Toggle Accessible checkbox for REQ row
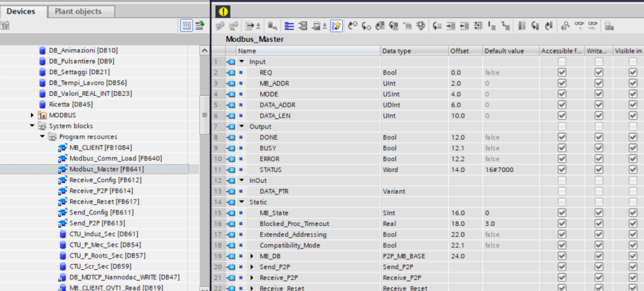 562,72
